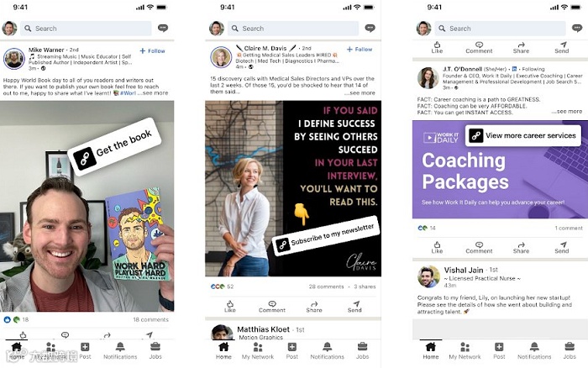Tap the Get the book link sticker
Screen dimensions: 588x368
tap(114, 147)
